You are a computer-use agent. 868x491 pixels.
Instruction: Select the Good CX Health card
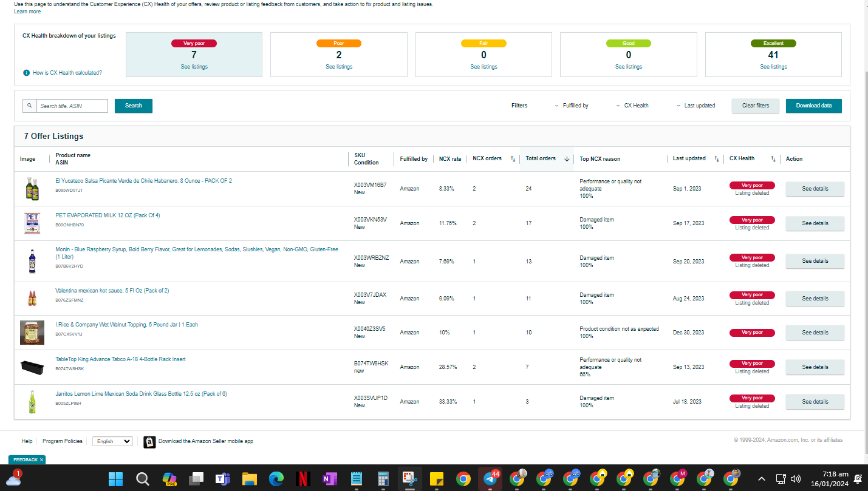click(x=629, y=55)
